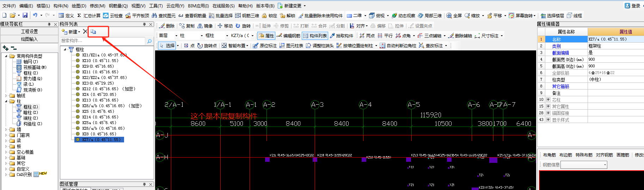The image size is (644, 190).
Task: Run 汇总计算 summary calculation
Action: pyautogui.click(x=88, y=16)
